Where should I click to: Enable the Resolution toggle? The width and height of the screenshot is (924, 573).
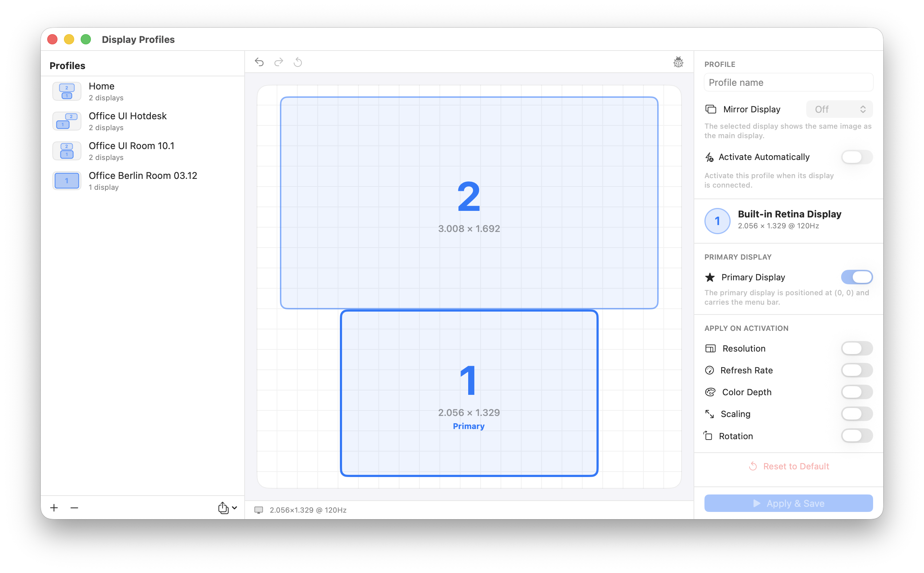(x=856, y=348)
